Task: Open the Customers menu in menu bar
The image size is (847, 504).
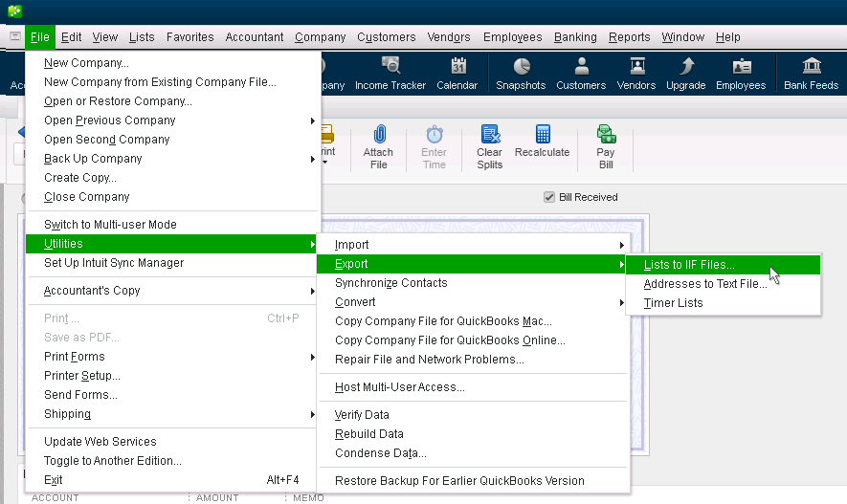Action: tap(387, 37)
